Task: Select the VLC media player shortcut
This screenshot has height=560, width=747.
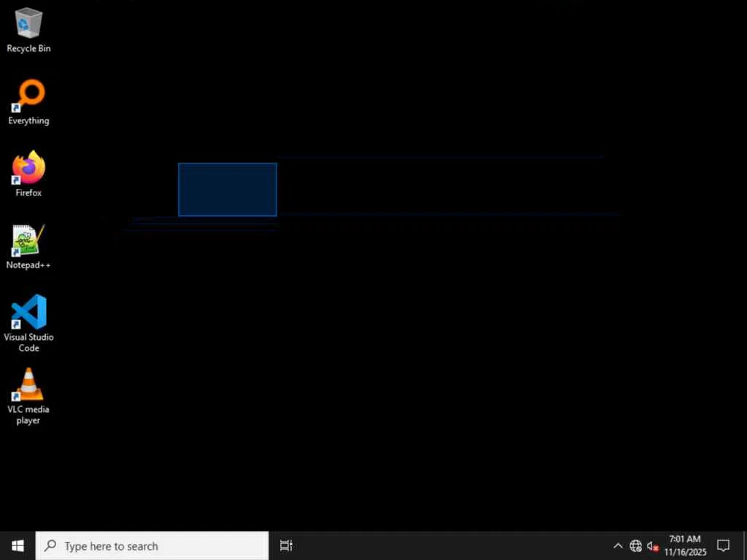Action: [x=28, y=396]
